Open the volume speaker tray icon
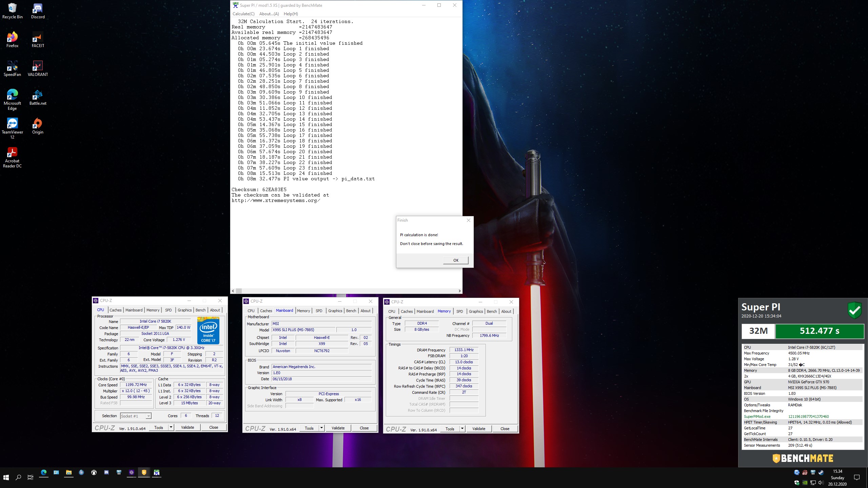The height and width of the screenshot is (488, 868). tap(821, 483)
